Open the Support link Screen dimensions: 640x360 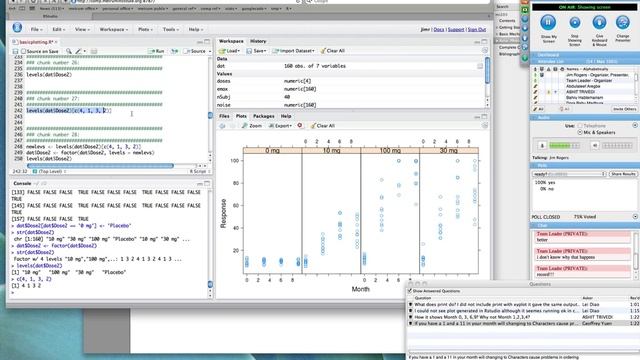[x=456, y=29]
